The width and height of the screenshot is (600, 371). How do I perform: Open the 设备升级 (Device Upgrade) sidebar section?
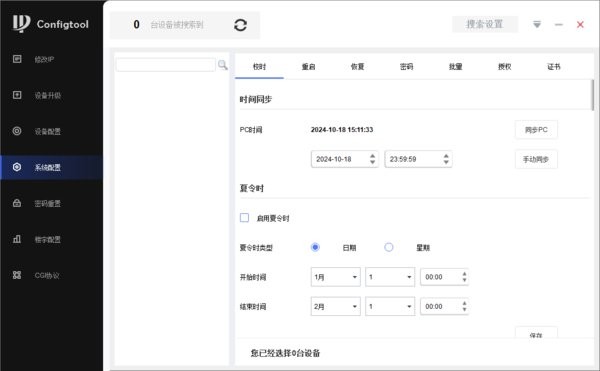[x=51, y=95]
